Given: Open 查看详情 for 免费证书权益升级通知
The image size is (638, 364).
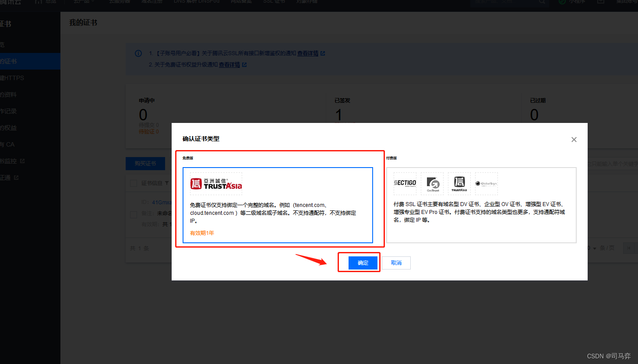Looking at the screenshot, I should (x=229, y=65).
